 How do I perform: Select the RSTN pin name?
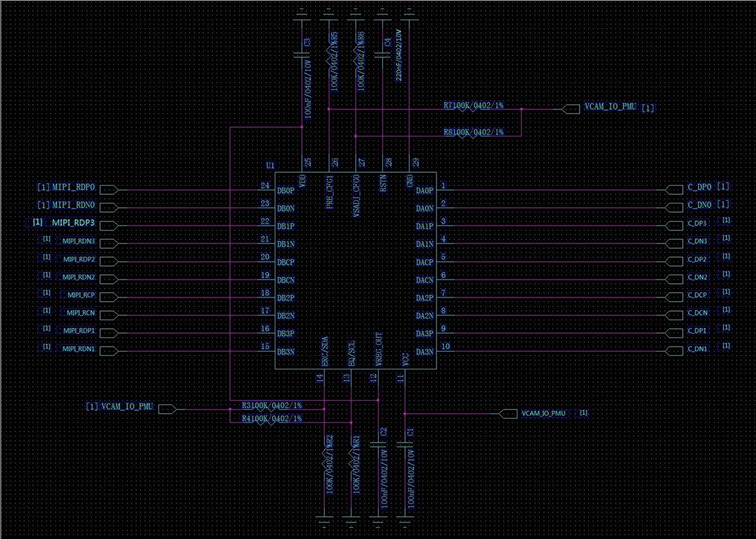(384, 184)
